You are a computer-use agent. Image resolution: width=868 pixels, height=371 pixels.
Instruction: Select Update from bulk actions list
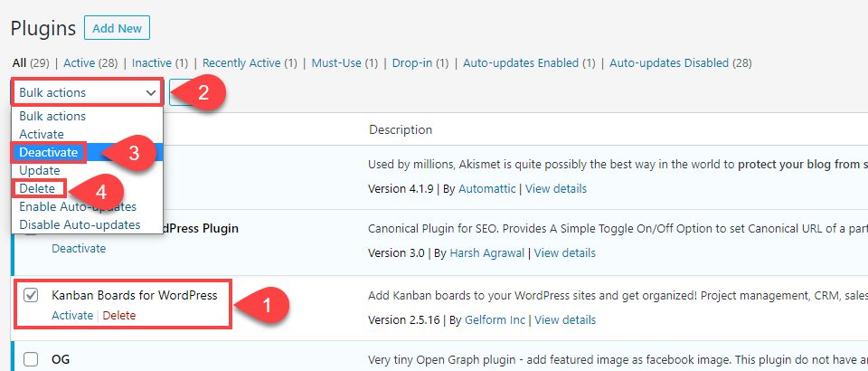40,170
